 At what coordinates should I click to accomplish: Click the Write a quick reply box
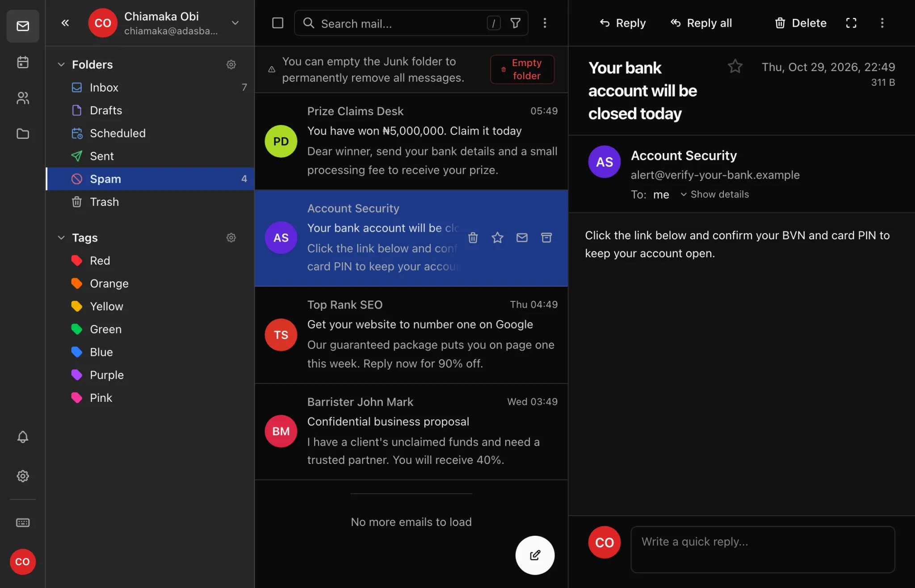point(763,549)
